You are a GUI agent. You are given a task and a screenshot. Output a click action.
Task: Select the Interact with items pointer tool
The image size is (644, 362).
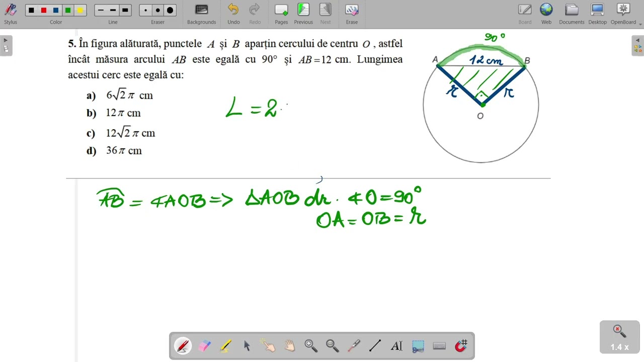click(x=268, y=346)
